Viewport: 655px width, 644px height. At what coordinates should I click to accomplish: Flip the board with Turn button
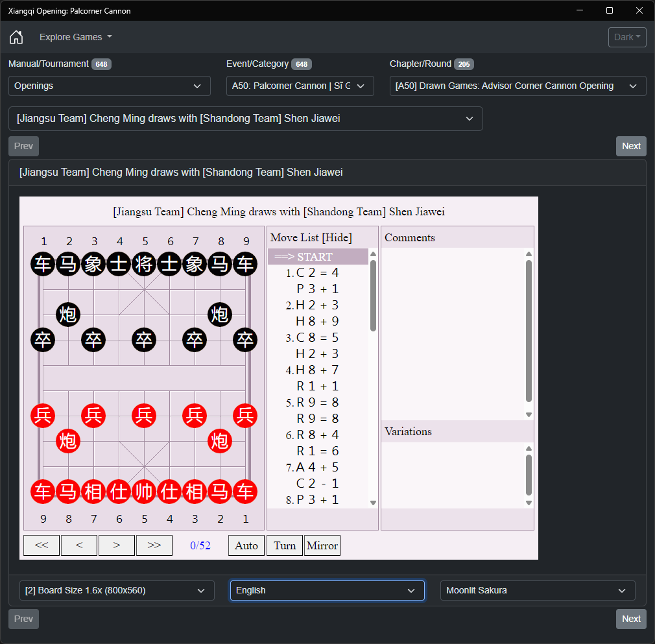[285, 545]
